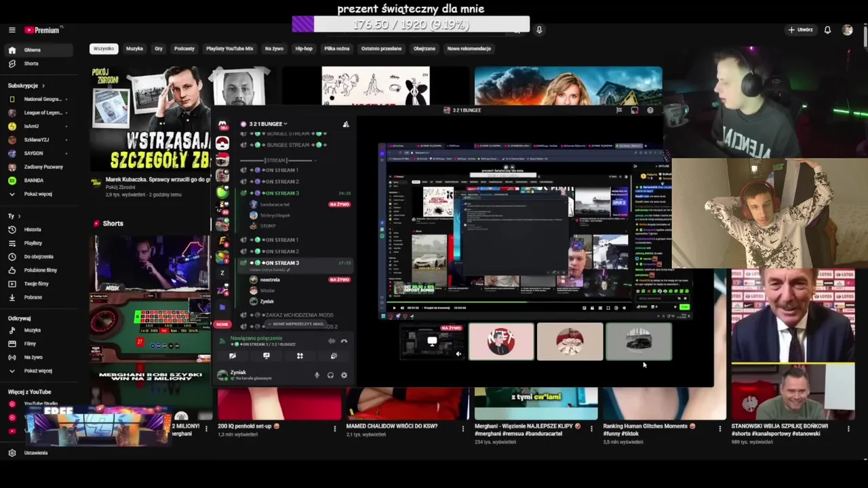This screenshot has width=868, height=488.
Task: Toggle Discord screen share
Action: click(x=267, y=356)
